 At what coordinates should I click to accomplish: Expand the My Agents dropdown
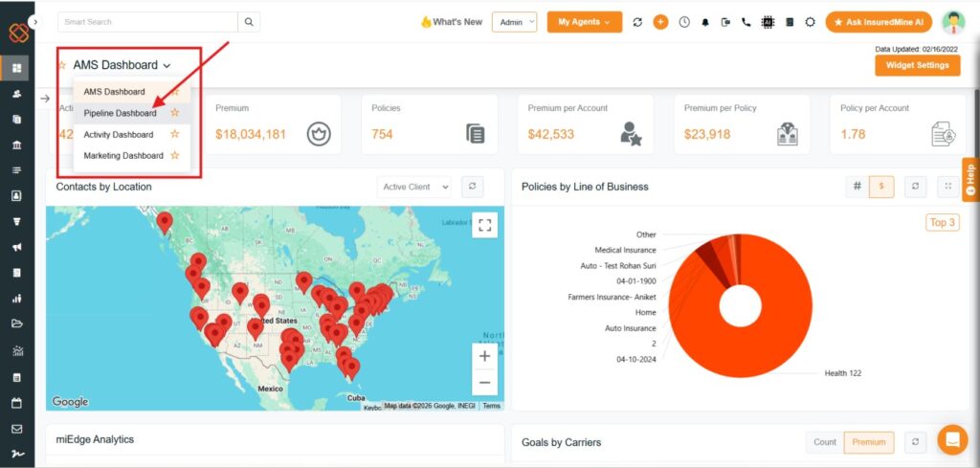click(x=585, y=22)
